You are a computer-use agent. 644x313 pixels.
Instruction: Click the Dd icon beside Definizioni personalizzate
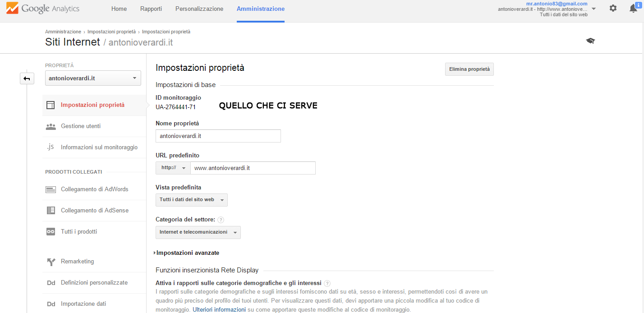pyautogui.click(x=51, y=283)
